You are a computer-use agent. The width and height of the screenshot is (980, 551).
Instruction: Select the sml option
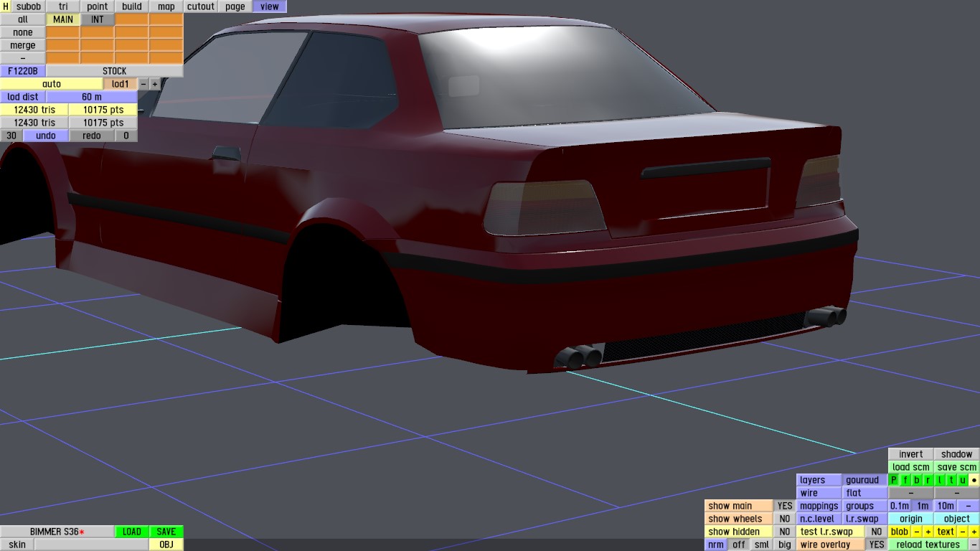762,545
